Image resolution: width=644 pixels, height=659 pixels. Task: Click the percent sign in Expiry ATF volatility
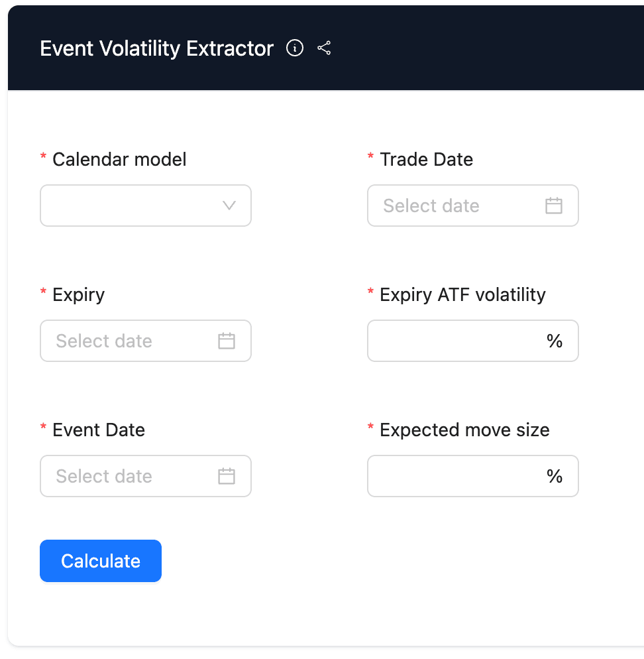coord(555,341)
